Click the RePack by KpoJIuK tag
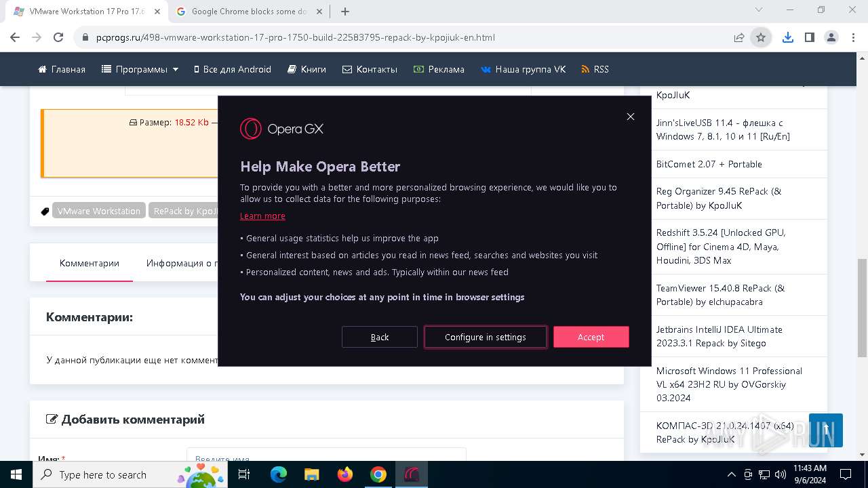The width and height of the screenshot is (868, 488). [184, 211]
